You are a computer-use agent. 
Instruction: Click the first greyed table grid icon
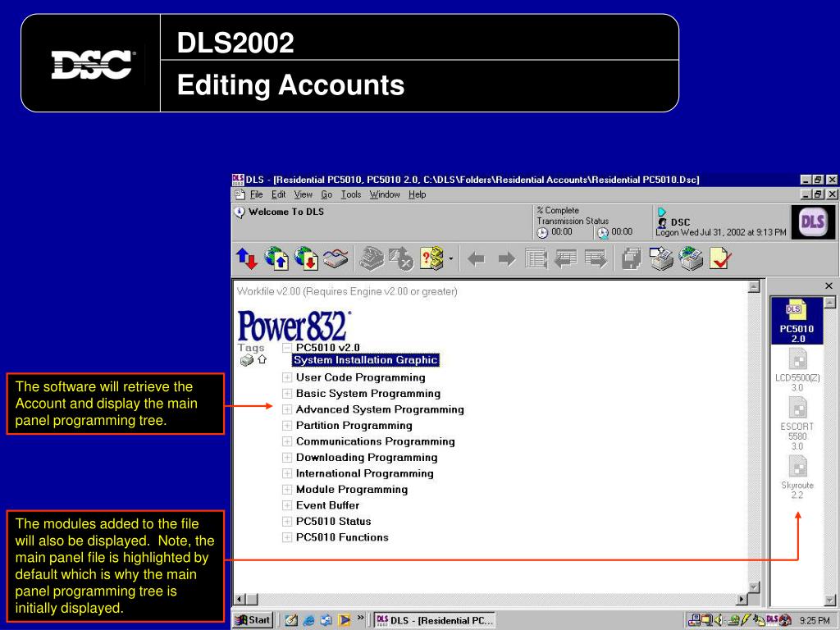[536, 258]
